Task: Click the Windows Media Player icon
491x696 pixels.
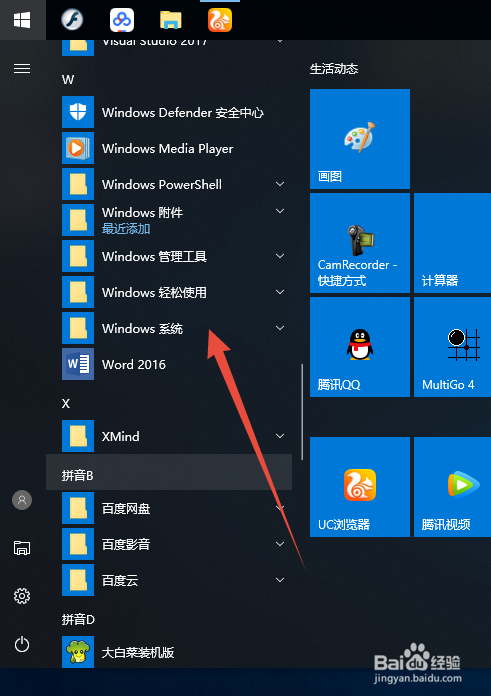Action: pos(78,148)
